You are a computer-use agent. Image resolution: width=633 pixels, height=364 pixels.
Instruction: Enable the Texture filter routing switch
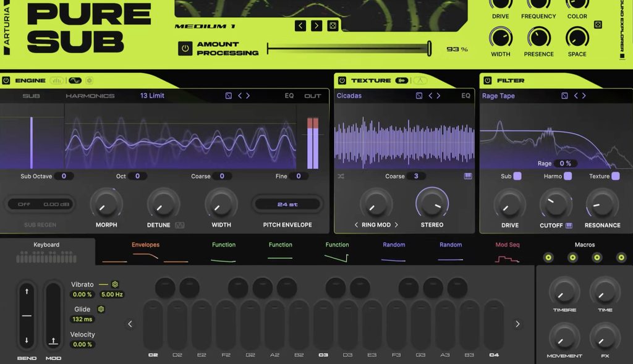(616, 176)
